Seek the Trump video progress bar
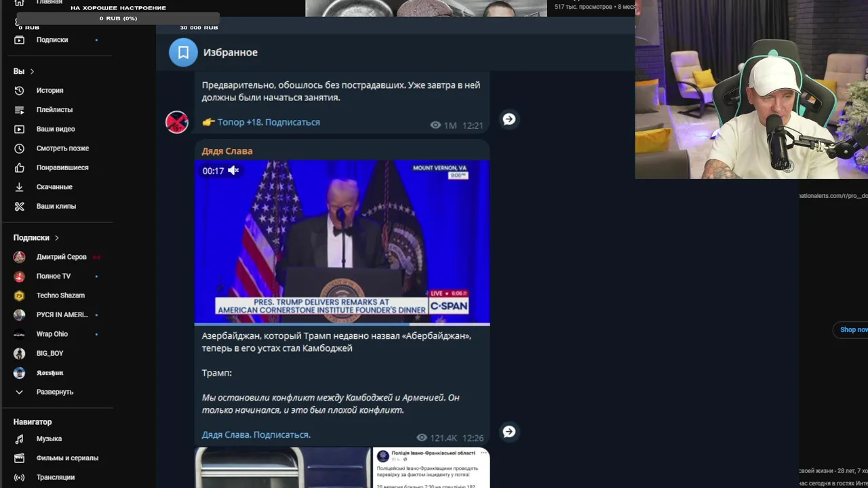The height and width of the screenshot is (488, 868). (342, 324)
